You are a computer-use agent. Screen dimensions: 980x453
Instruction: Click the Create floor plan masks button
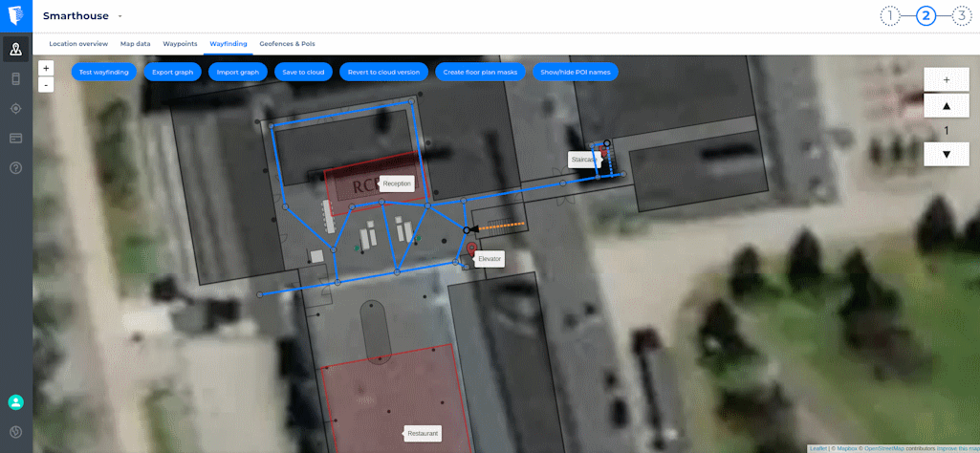point(480,72)
